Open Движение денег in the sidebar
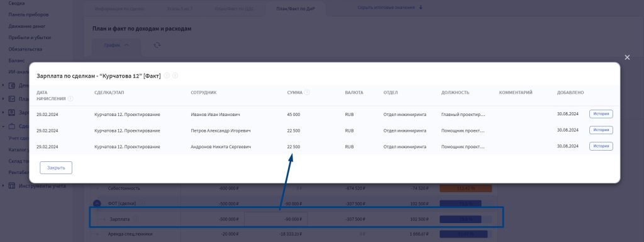Screen dimensions: 644x242 pyautogui.click(x=26, y=26)
